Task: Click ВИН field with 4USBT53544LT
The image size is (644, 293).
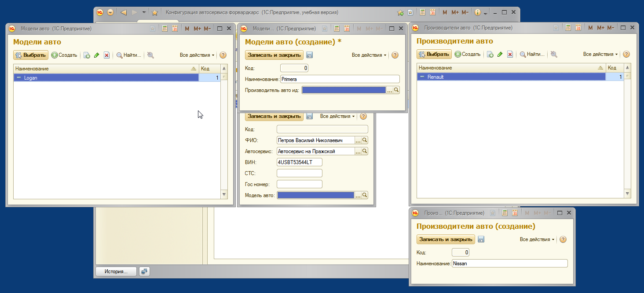Action: coord(300,162)
